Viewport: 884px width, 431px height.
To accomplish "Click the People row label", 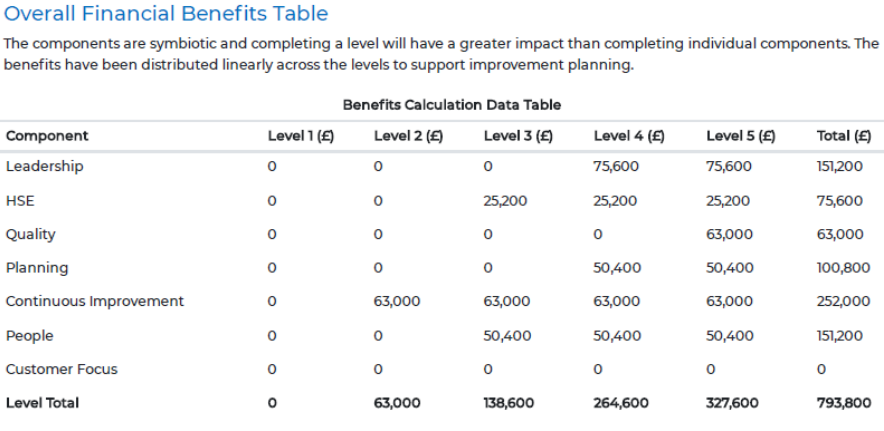I will pos(30,335).
